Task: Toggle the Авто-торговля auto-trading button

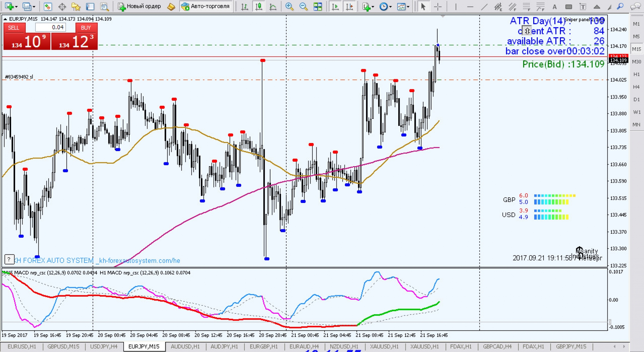Action: [205, 6]
